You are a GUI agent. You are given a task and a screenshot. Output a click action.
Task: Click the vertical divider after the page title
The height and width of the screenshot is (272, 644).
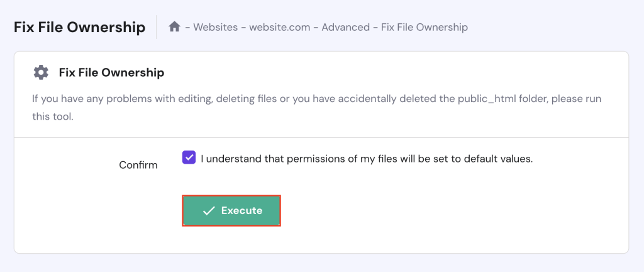click(x=157, y=27)
